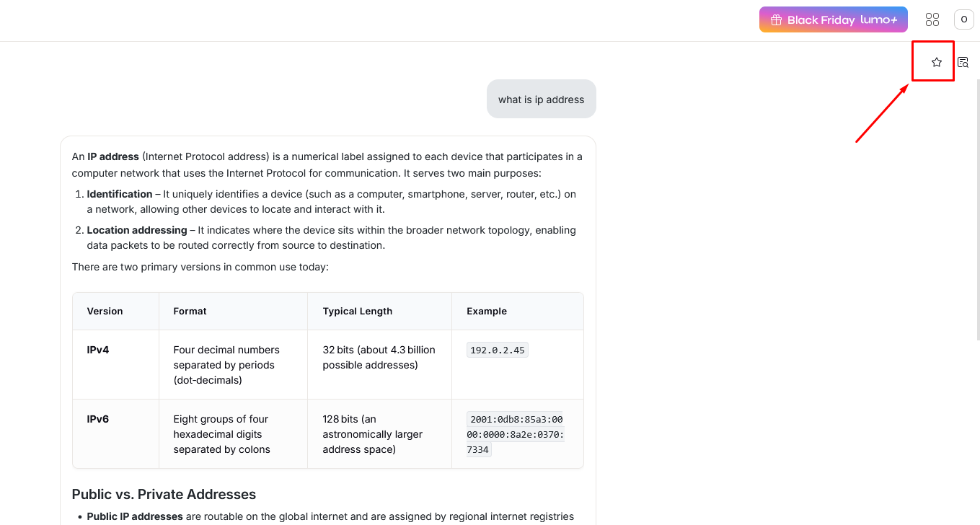Click the "Version" table column header
This screenshot has height=525, width=980.
[x=105, y=312]
